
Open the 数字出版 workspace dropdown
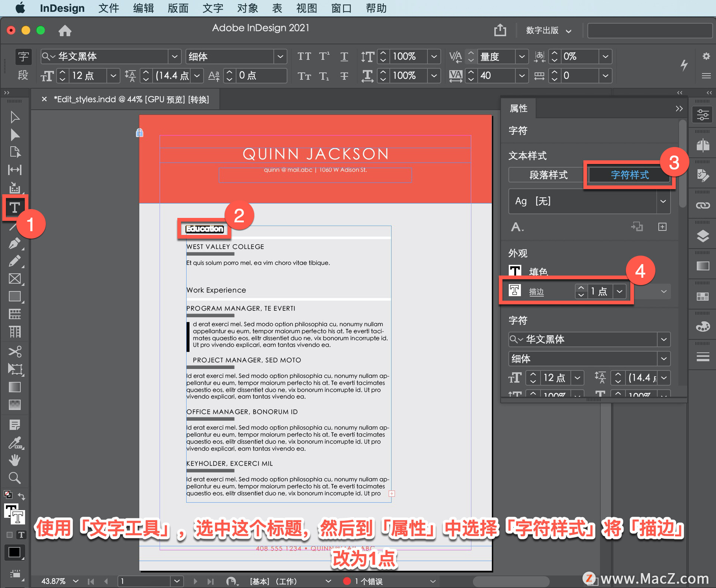click(548, 31)
